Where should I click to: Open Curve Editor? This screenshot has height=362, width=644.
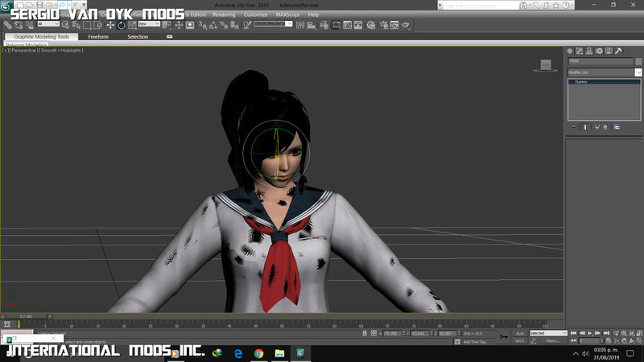click(348, 25)
